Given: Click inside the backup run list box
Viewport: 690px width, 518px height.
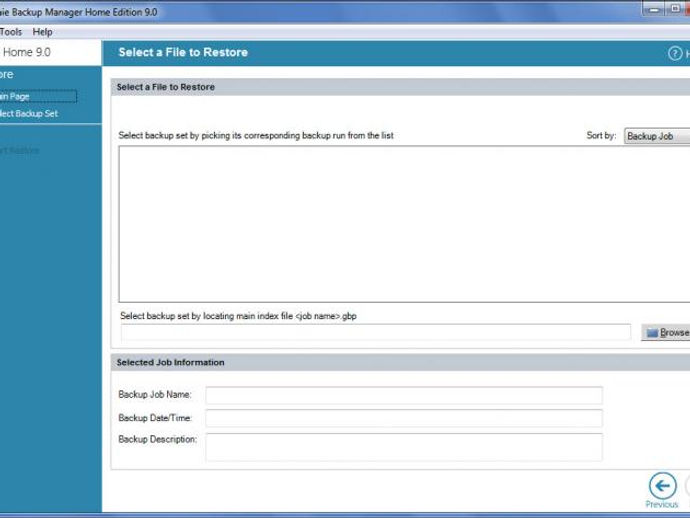Looking at the screenshot, I should (x=404, y=224).
